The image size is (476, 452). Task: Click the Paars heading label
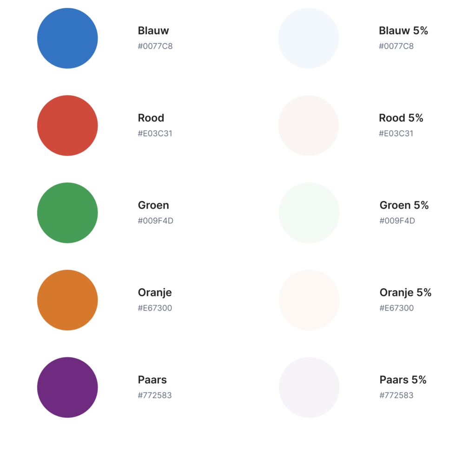152,380
